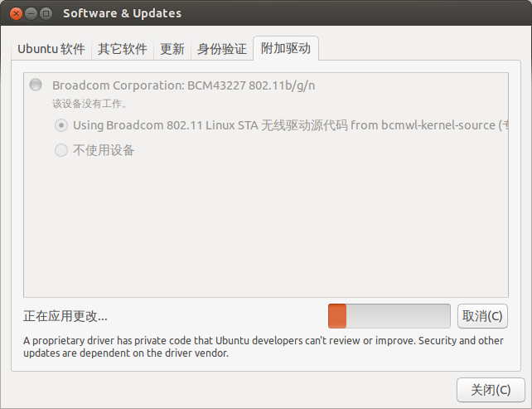Screen dimensions: 532x409
Task: Select the Broadcom 802.11 Linux STA driver radio
Action: 61,125
